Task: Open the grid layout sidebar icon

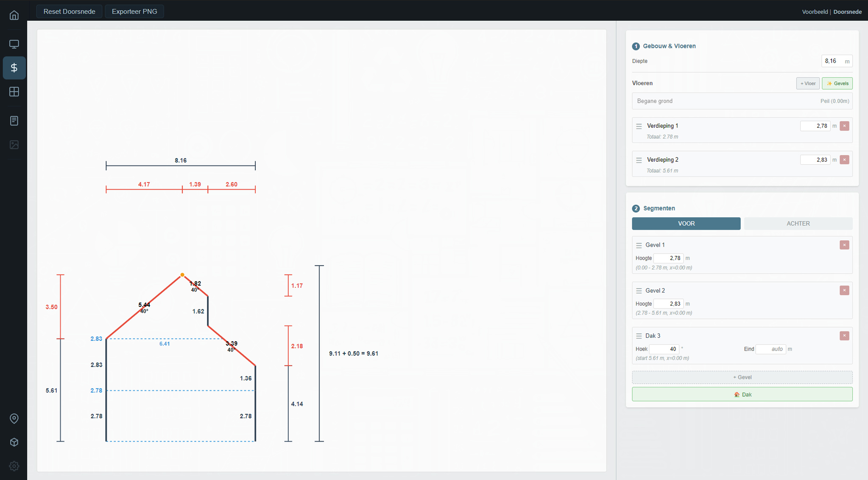Action: [14, 92]
